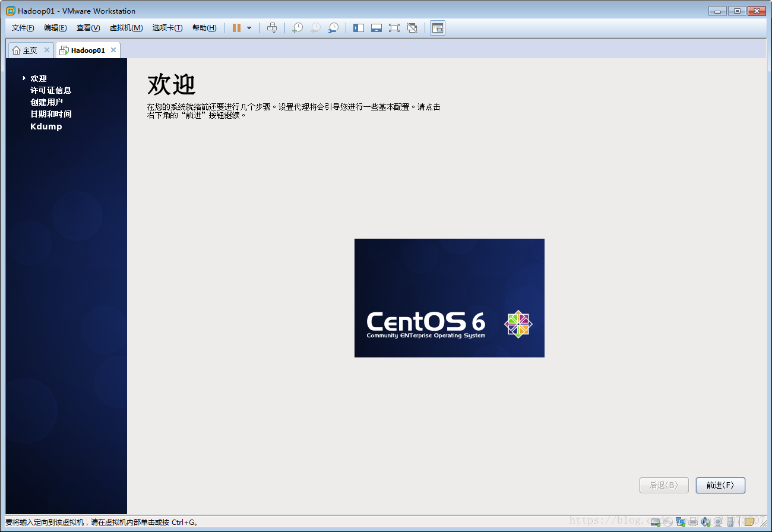The image size is (772, 532).
Task: Click the Send Ctrl+Alt+Del toolbar icon
Action: tap(272, 28)
